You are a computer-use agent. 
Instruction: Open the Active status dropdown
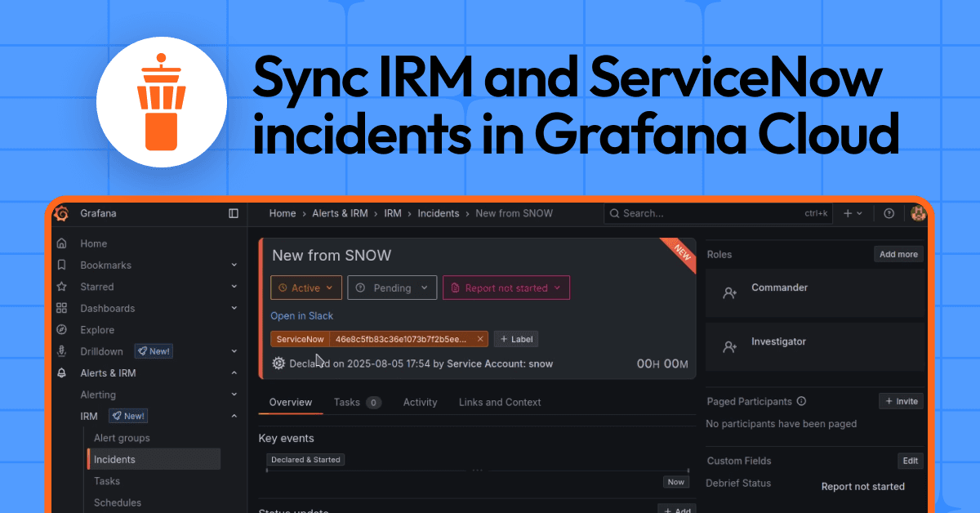[306, 288]
